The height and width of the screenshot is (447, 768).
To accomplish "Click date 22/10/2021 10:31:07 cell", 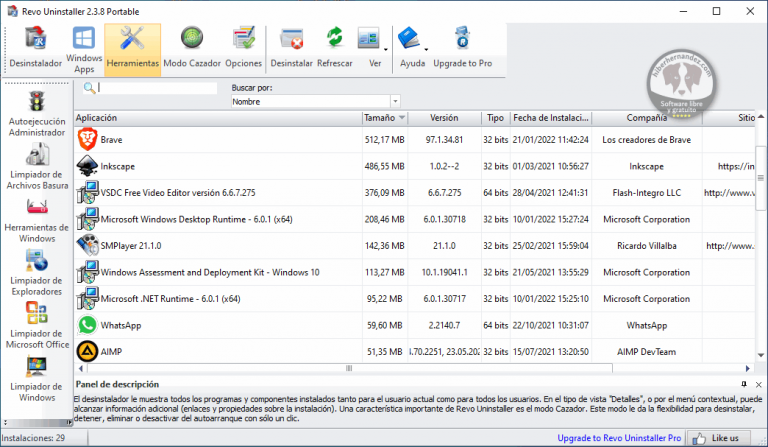I will (551, 325).
